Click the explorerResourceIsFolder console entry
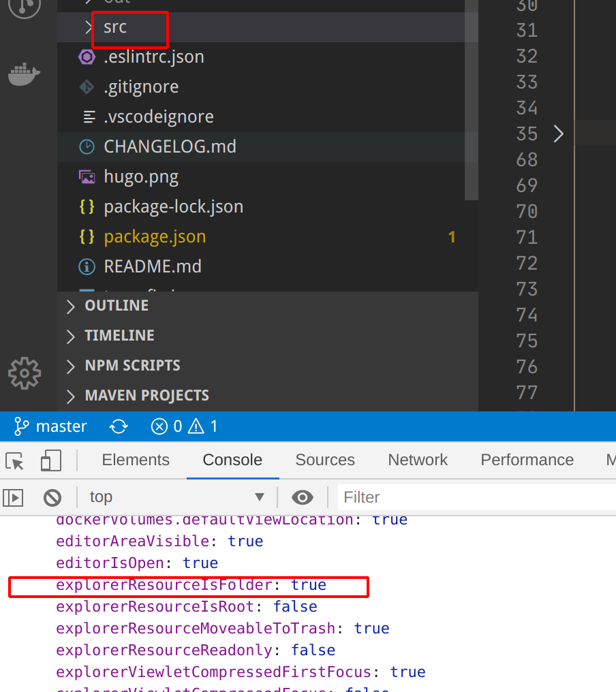The width and height of the screenshot is (616, 692). [x=191, y=585]
